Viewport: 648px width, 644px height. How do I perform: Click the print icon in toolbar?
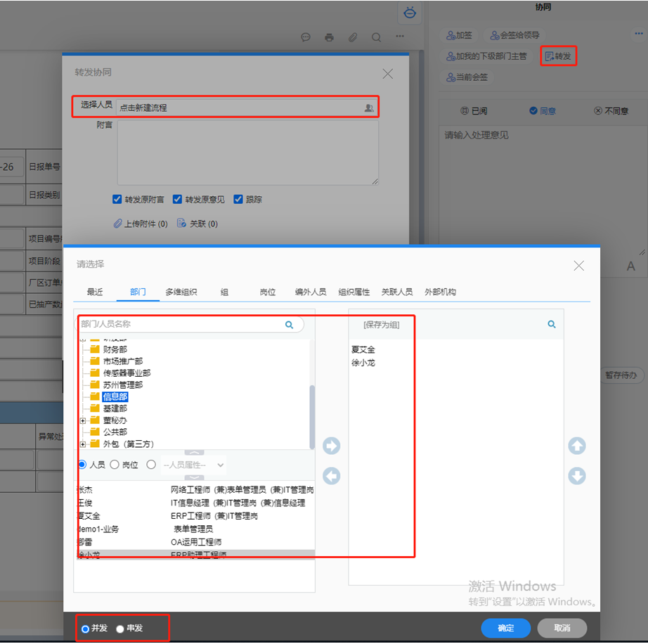[329, 37]
